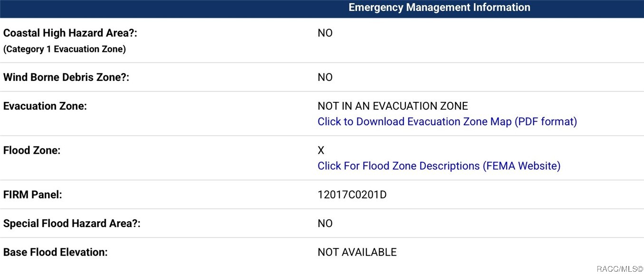
Task: Select the NOT IN AN EVACUATION ZONE text
Action: [393, 106]
